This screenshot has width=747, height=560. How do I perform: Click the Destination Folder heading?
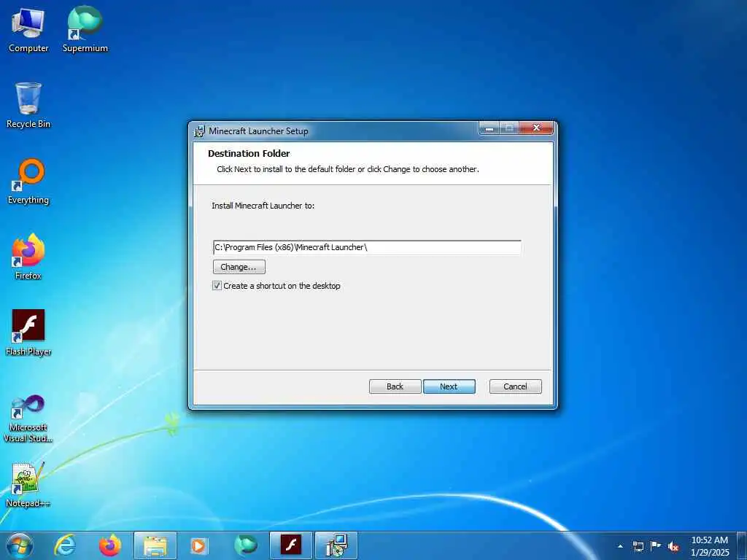click(x=249, y=153)
